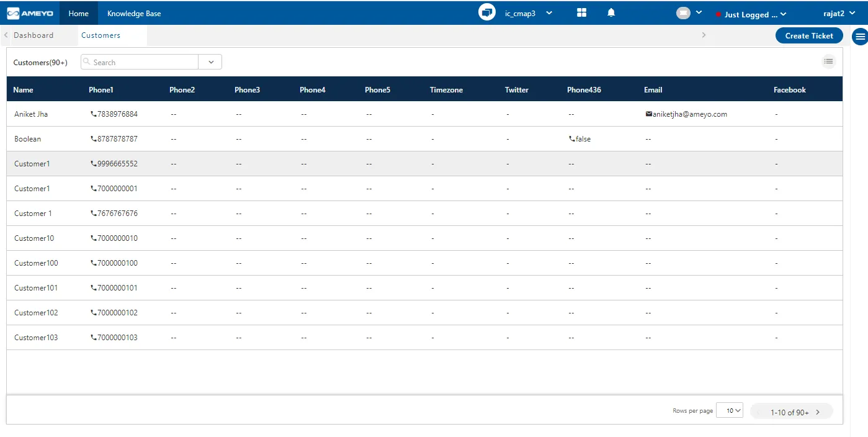Click the Timezone column header
This screenshot has width=868, height=437.
[x=446, y=90]
